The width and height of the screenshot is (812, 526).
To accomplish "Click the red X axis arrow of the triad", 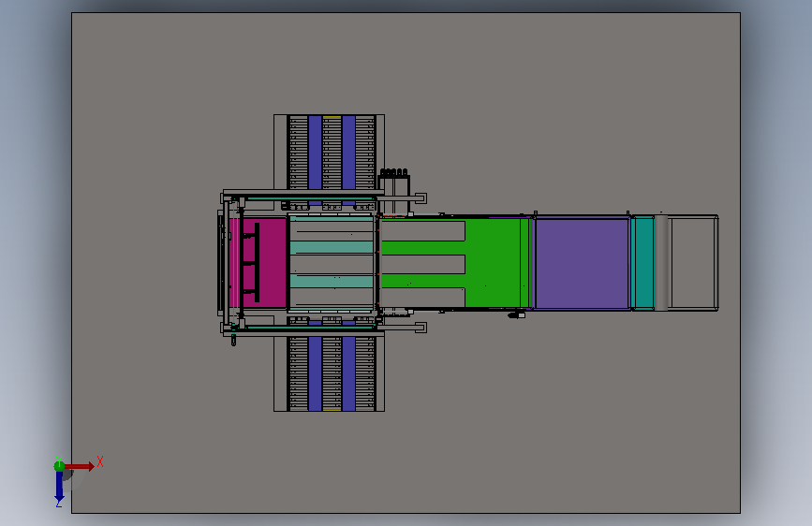I will tap(80, 466).
